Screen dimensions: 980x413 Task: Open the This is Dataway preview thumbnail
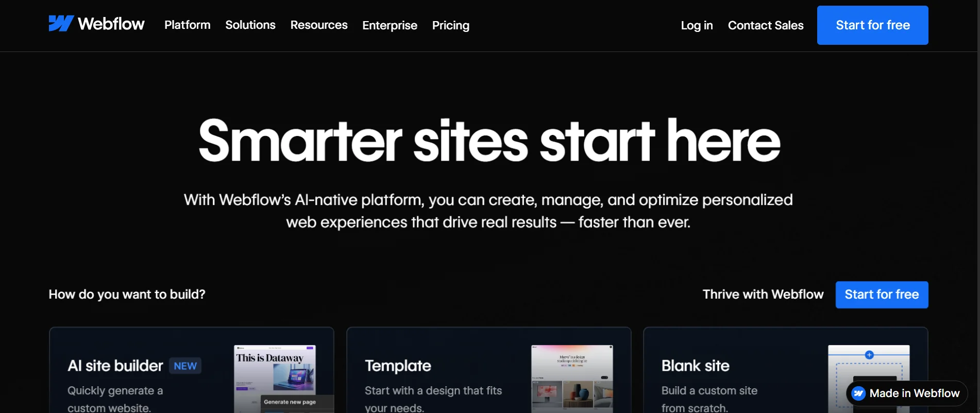tap(275, 378)
